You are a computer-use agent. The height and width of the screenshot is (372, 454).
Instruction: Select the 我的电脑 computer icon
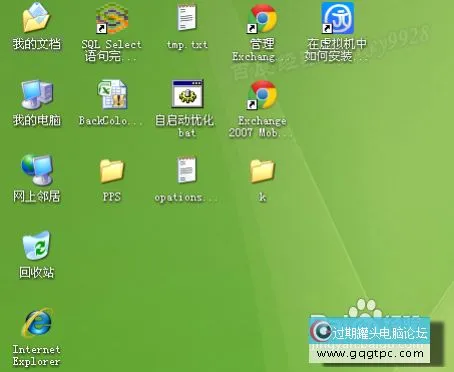pos(37,94)
